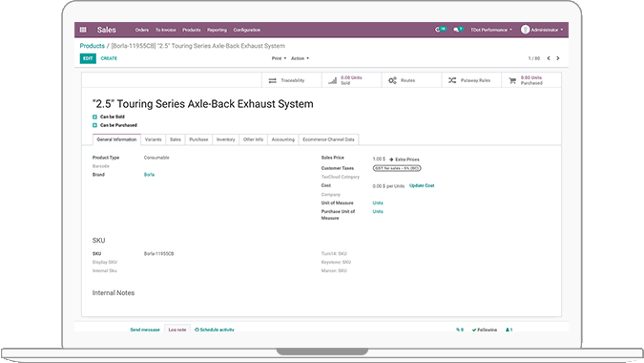Click the Sales app title

tap(106, 30)
